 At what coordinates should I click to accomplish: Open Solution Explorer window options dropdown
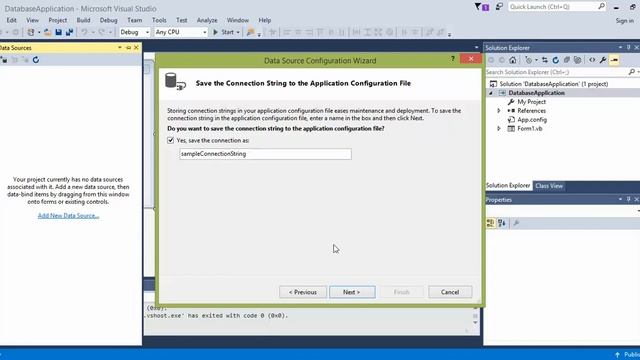620,48
